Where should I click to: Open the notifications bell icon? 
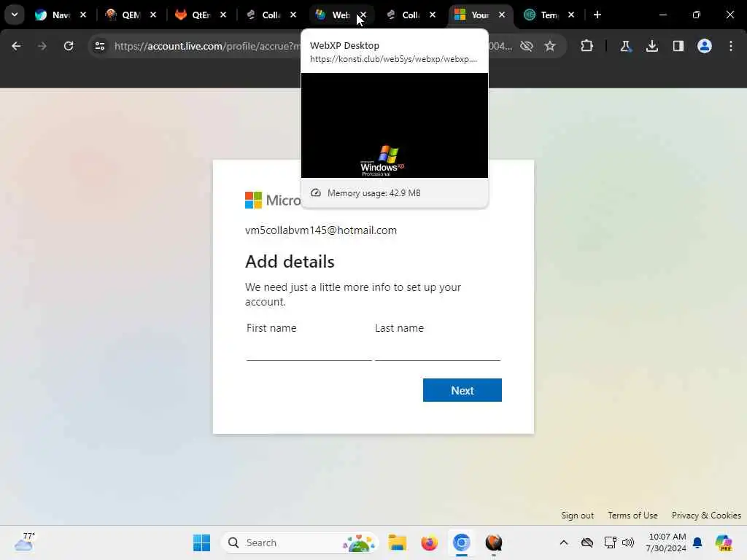(x=697, y=542)
